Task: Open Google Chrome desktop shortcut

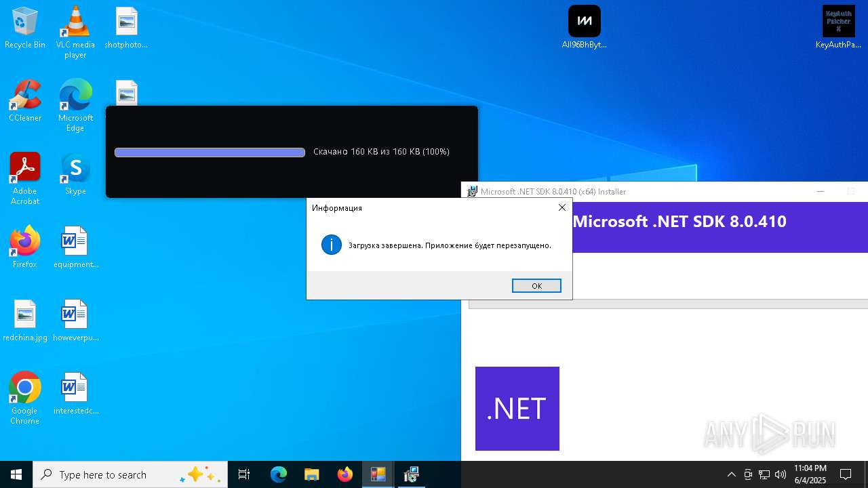Action: coord(25,399)
